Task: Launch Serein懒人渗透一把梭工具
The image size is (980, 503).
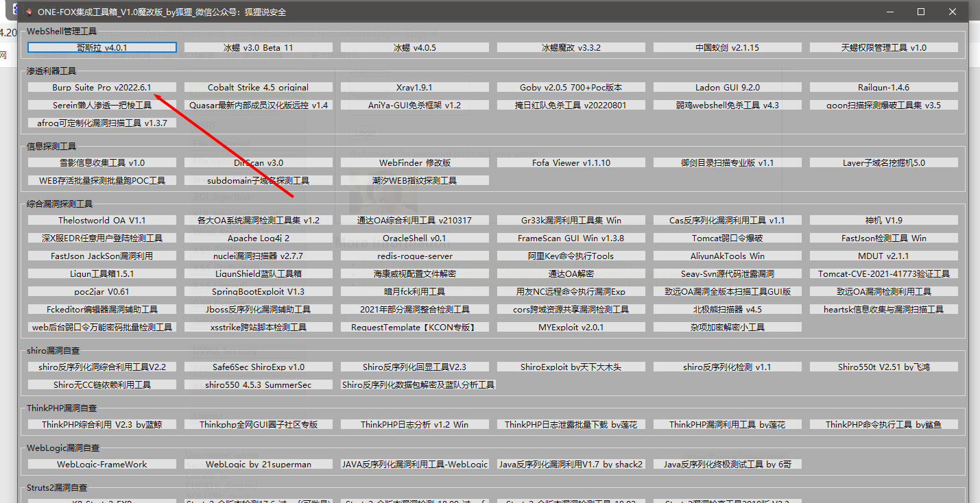Action: [x=102, y=106]
